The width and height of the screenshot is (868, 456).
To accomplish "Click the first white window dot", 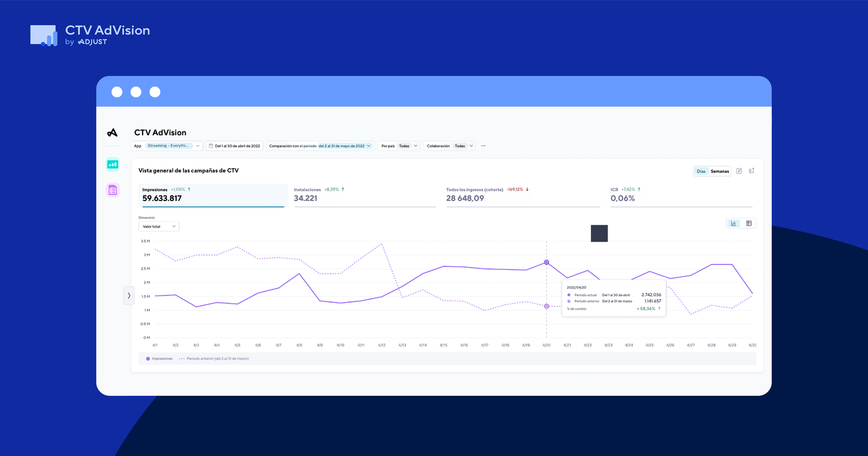I will point(117,92).
